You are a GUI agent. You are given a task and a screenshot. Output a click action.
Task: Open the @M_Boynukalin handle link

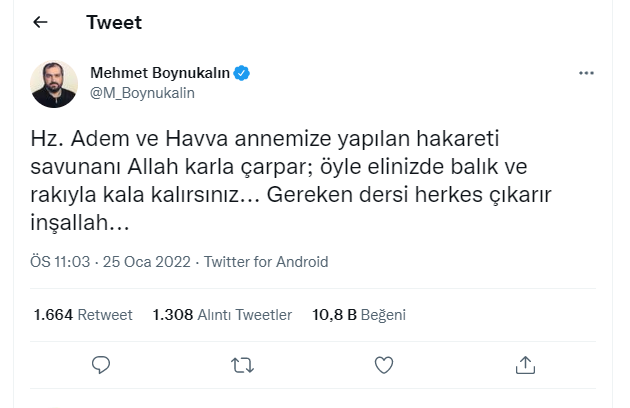(x=142, y=93)
